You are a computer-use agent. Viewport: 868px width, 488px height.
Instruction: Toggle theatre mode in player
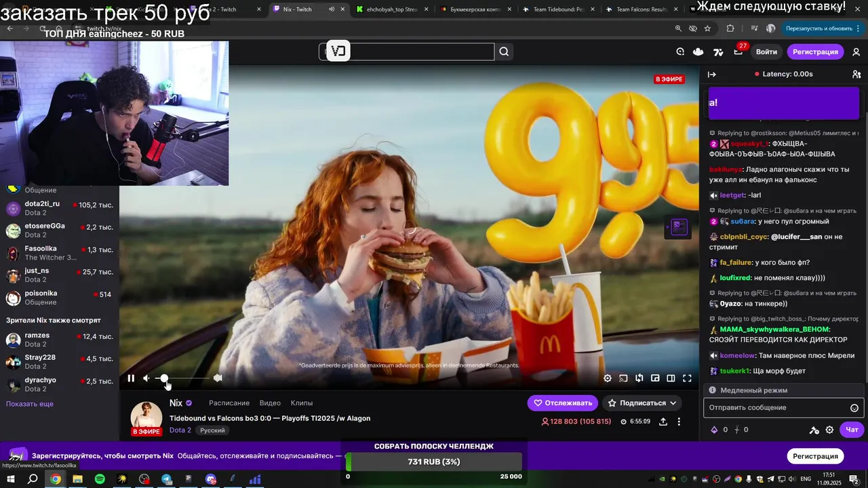(x=671, y=378)
